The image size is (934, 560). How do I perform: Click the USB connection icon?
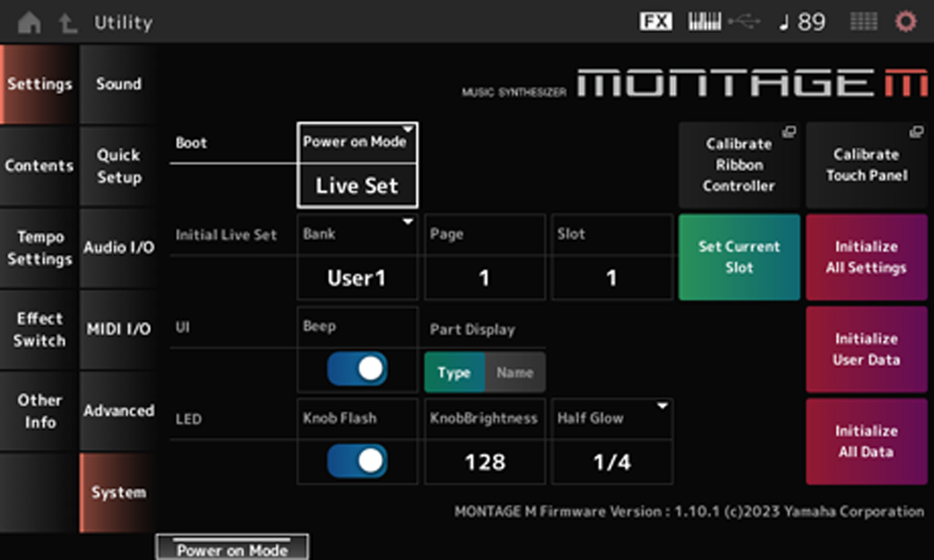[743, 22]
